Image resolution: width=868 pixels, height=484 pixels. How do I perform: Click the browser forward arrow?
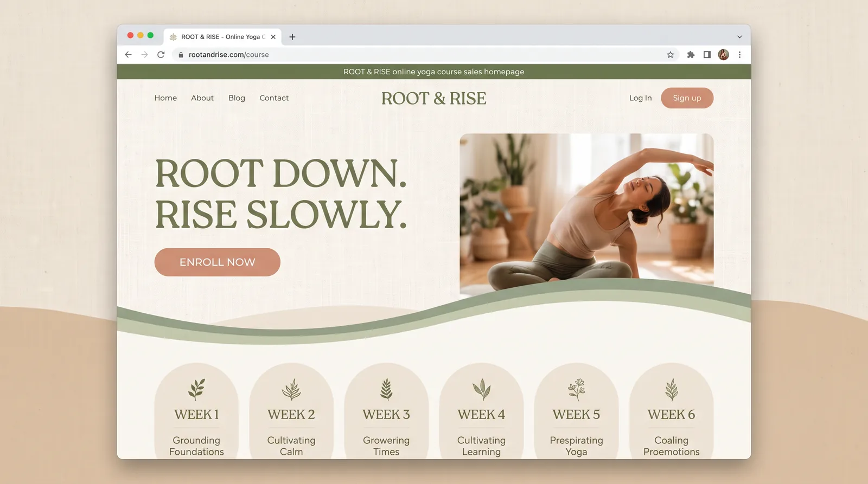click(144, 55)
